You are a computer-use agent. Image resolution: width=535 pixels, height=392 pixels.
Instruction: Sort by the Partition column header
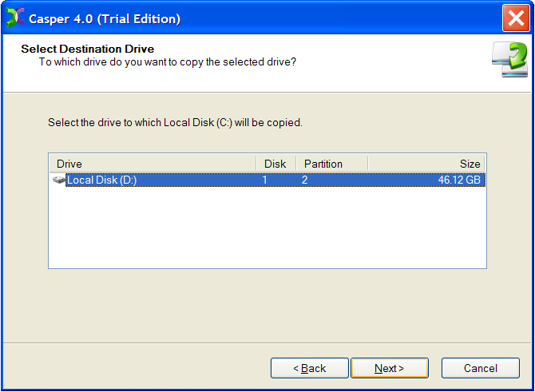coord(332,164)
